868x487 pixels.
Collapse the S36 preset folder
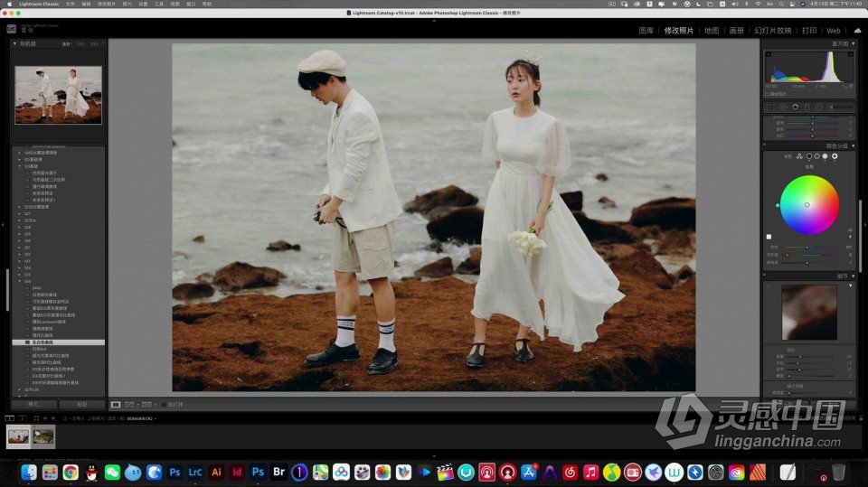pyautogui.click(x=19, y=281)
